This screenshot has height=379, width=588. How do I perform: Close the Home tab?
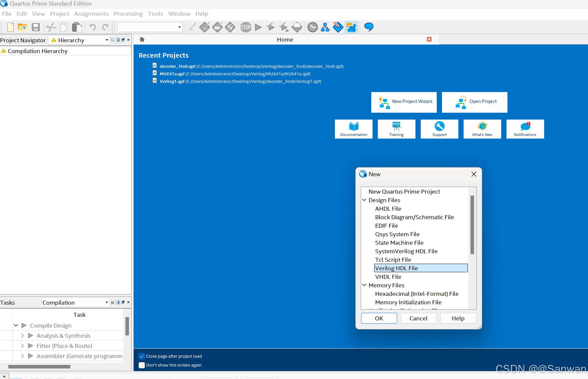(x=429, y=39)
